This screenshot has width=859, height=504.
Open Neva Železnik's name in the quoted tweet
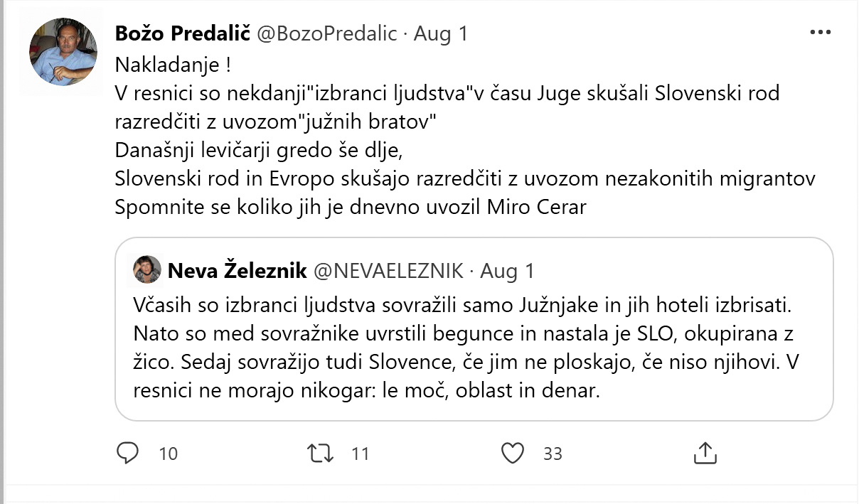click(x=238, y=270)
